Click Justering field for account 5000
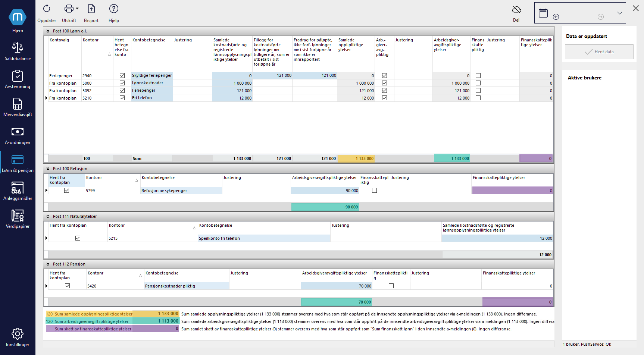644x355 pixels. coord(192,83)
